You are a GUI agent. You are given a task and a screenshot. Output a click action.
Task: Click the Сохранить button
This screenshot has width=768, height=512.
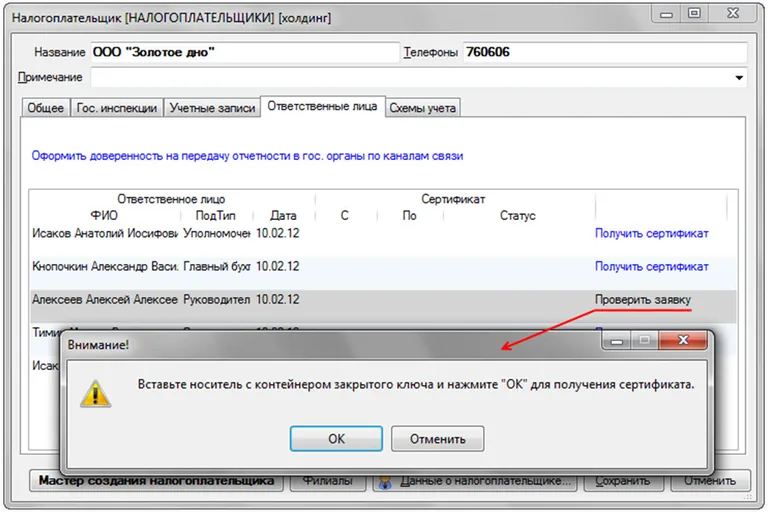623,481
